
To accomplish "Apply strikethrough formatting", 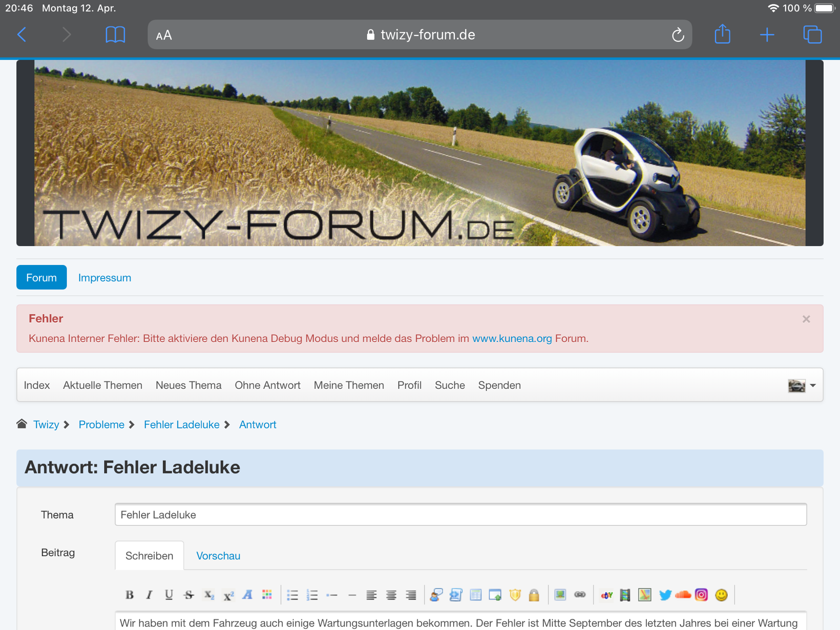I will coord(189,595).
